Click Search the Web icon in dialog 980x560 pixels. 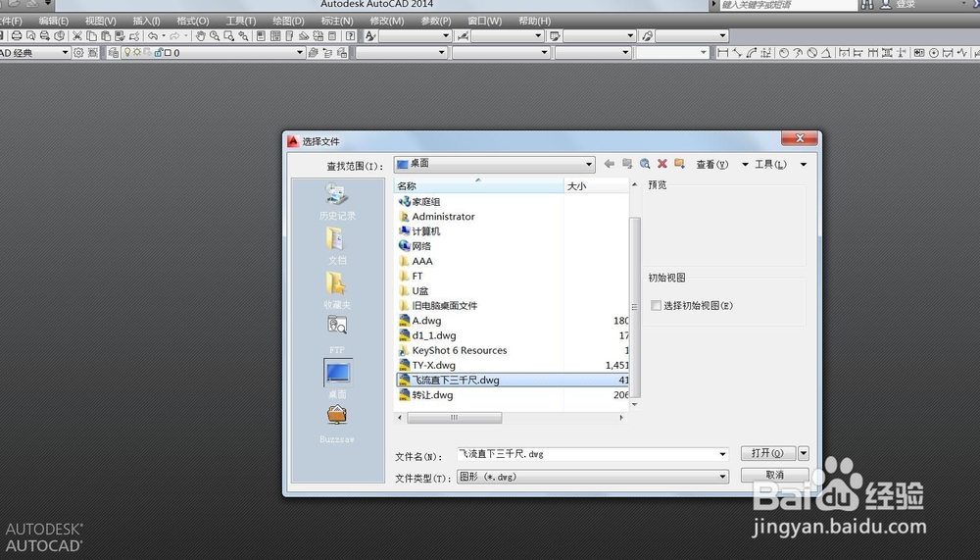coord(645,164)
